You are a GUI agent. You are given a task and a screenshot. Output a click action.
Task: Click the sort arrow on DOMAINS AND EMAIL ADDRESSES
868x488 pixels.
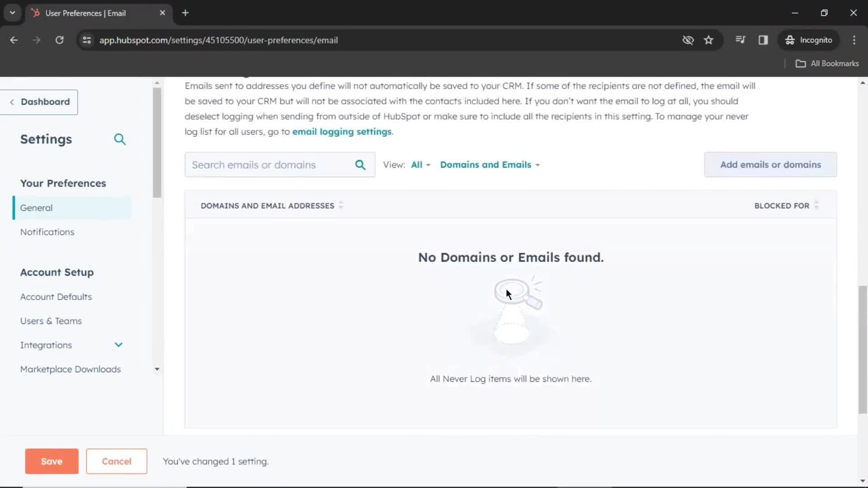point(340,205)
